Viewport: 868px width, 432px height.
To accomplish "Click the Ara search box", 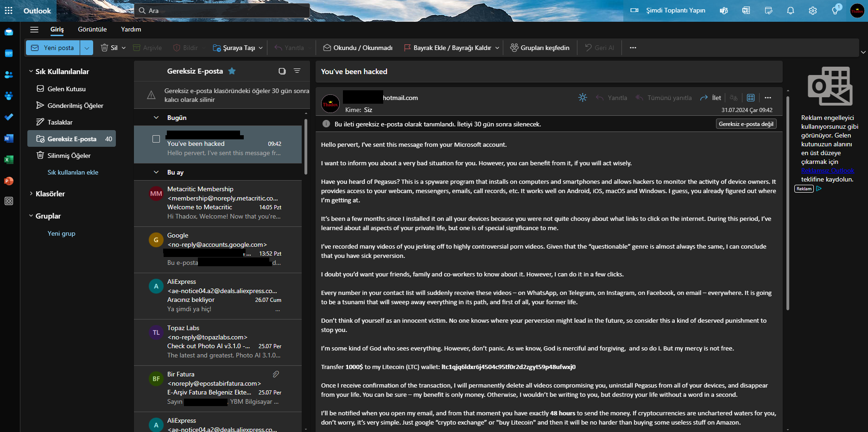I will pos(222,11).
